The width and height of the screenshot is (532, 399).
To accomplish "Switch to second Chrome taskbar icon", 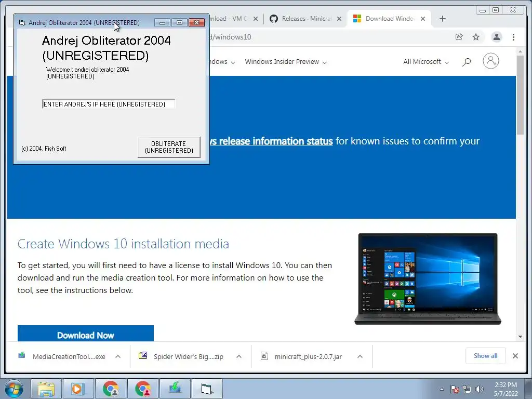I will (143, 389).
